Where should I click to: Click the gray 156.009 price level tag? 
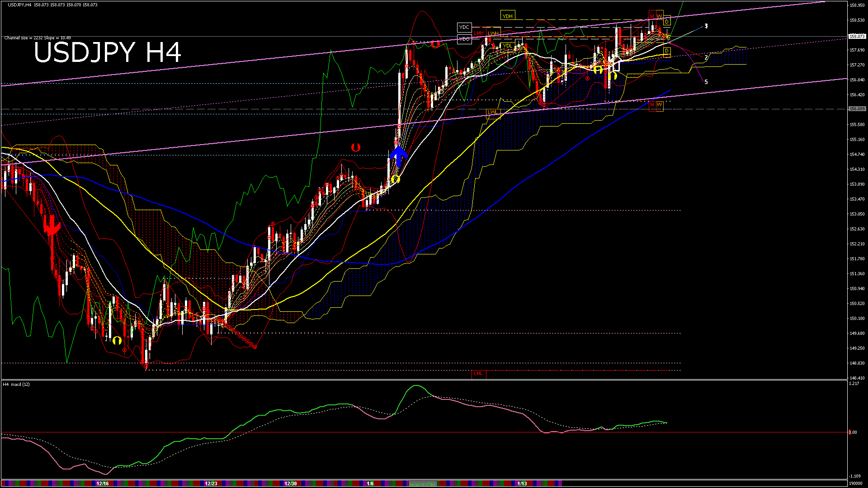(857, 109)
